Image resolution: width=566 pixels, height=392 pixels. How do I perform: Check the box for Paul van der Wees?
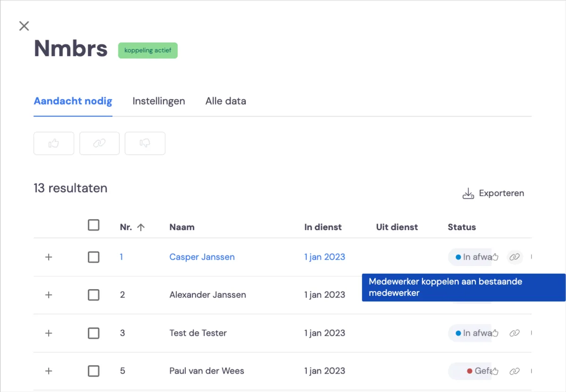coord(94,371)
